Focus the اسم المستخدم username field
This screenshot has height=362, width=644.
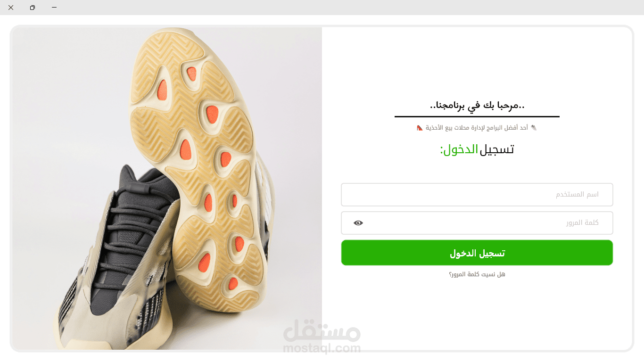pyautogui.click(x=477, y=195)
